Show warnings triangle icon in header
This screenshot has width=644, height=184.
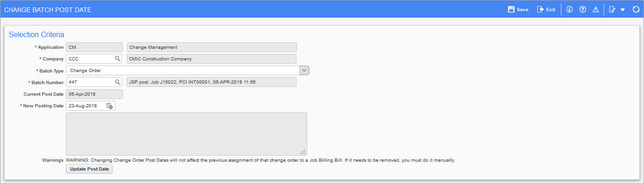(x=596, y=9)
